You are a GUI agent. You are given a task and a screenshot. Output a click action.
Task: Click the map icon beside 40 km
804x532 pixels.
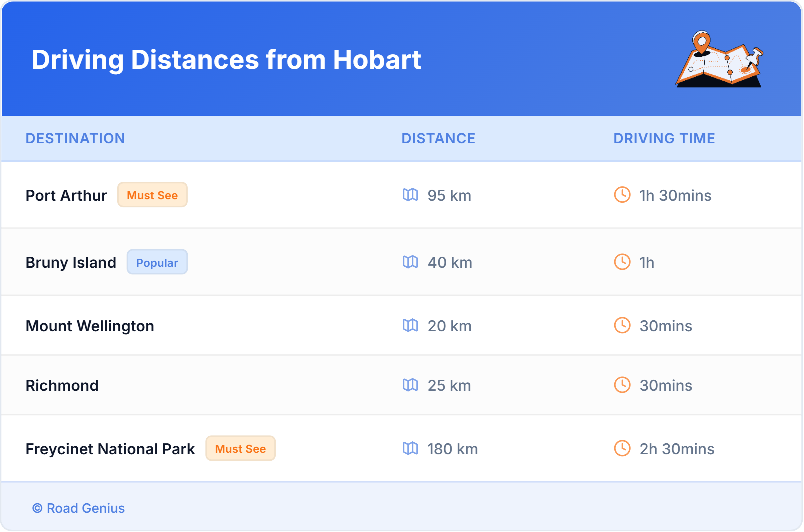tap(410, 262)
